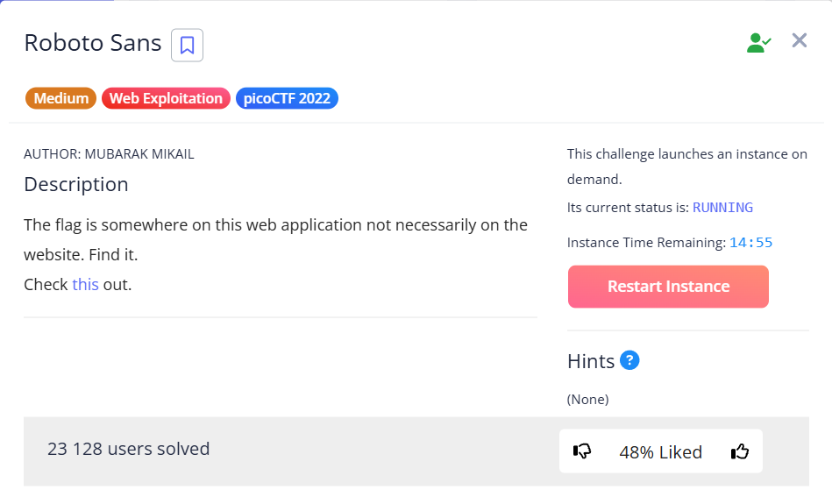The height and width of the screenshot is (504, 832).
Task: Click the blue Hints question mark icon
Action: (x=629, y=360)
